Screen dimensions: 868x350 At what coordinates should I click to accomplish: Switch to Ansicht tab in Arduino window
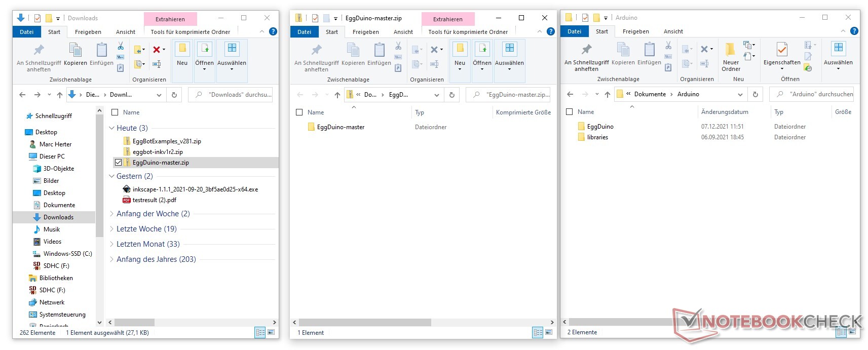[673, 31]
